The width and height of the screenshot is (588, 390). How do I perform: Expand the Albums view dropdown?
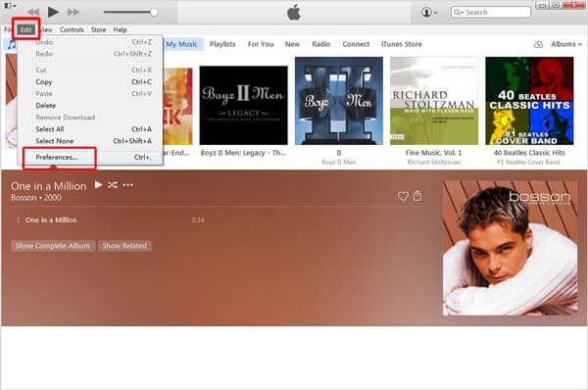click(565, 44)
